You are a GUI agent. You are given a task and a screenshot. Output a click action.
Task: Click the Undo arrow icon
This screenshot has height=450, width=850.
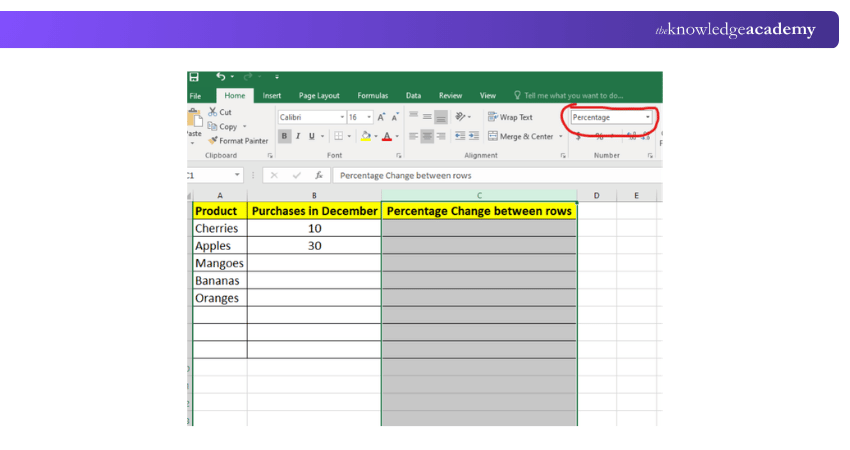pos(221,77)
